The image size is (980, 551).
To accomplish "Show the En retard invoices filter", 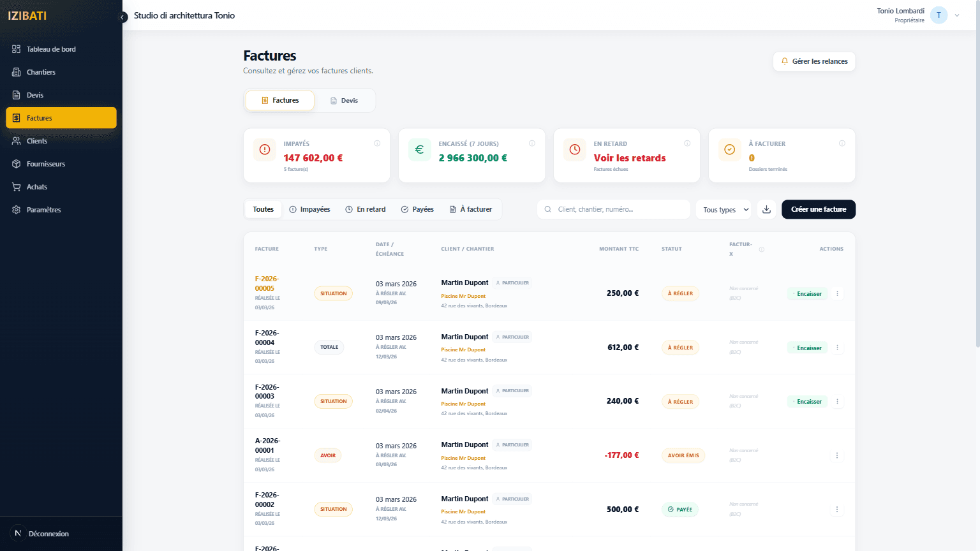I will click(366, 209).
